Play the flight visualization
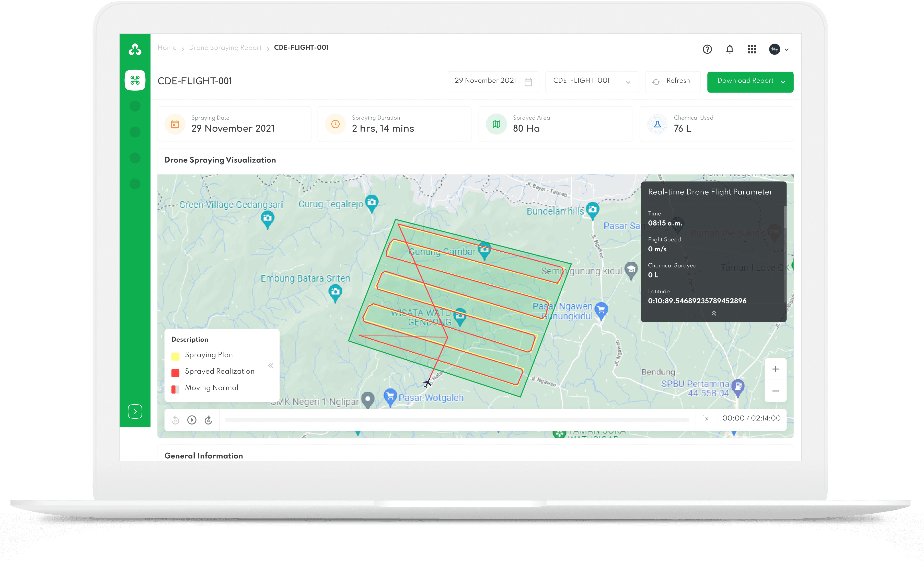Image resolution: width=924 pixels, height=569 pixels. pyautogui.click(x=192, y=420)
